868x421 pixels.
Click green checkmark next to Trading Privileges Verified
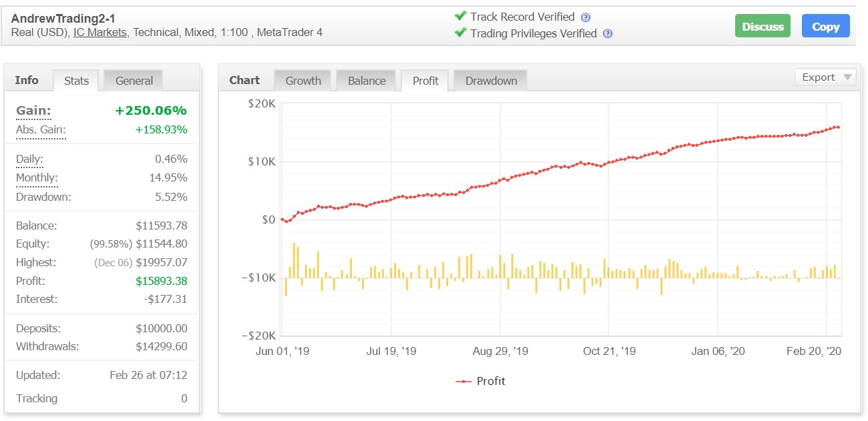tap(460, 33)
